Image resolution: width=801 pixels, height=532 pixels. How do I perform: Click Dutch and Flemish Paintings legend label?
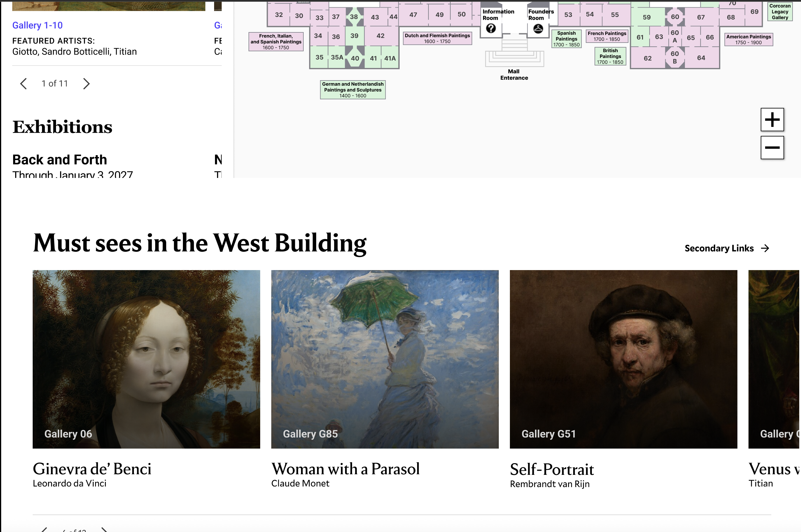[437, 38]
